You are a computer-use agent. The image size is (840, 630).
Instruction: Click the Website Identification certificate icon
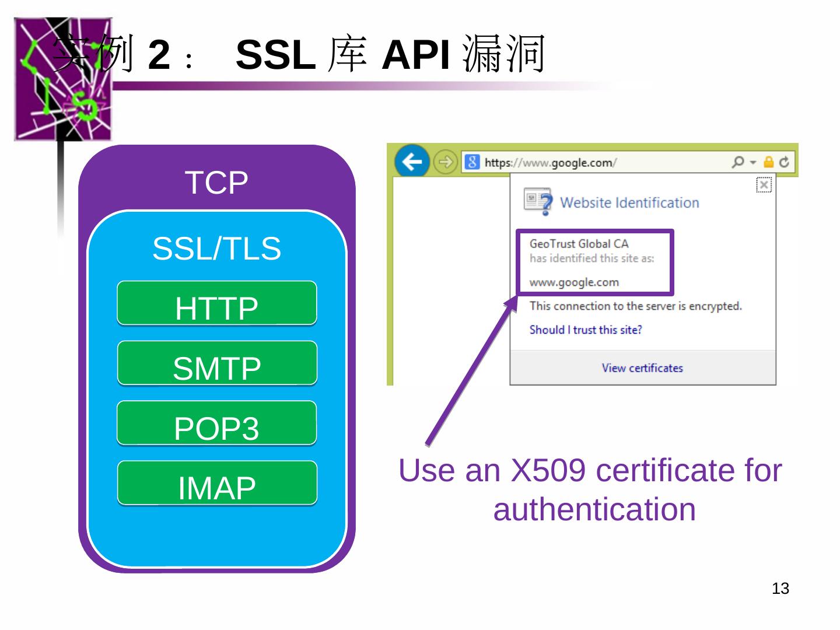tap(538, 201)
